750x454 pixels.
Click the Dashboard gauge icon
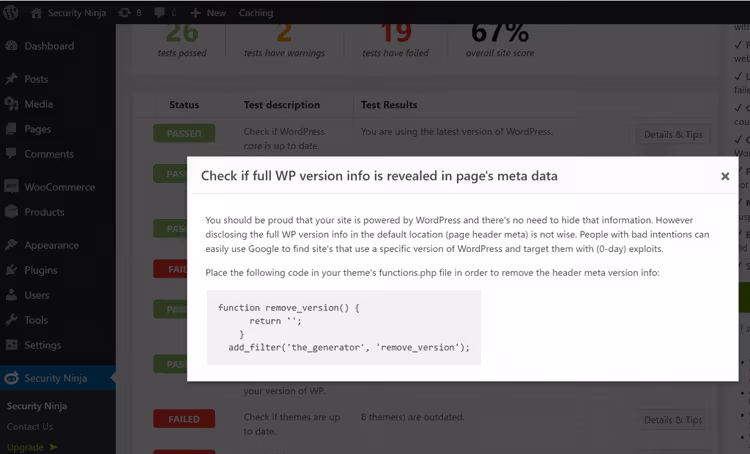[x=11, y=46]
